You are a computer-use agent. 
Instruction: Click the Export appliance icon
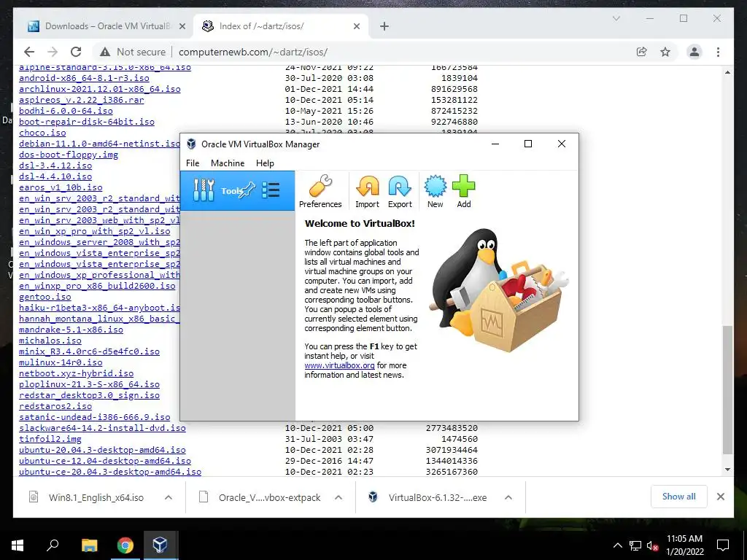[400, 192]
